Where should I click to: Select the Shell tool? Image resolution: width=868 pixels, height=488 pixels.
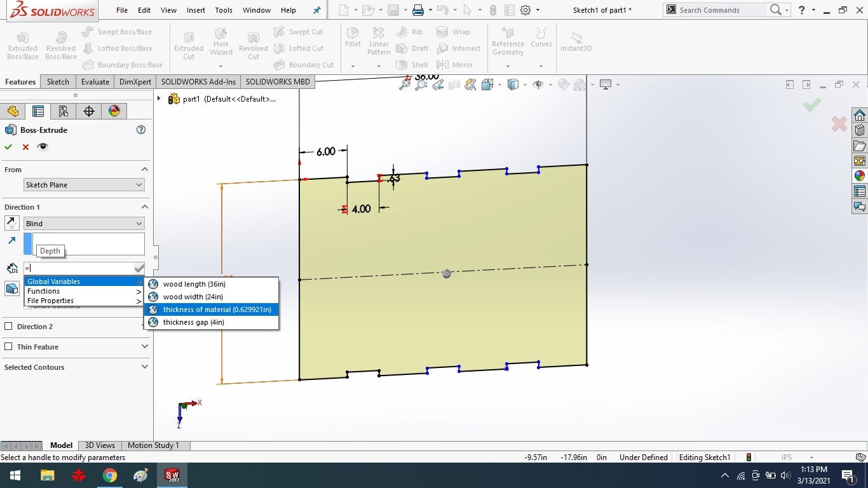click(412, 65)
